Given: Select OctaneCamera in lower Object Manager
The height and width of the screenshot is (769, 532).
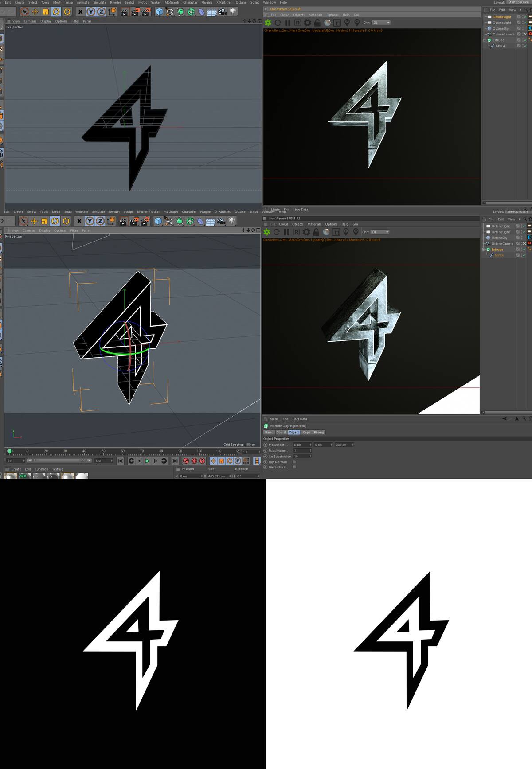Looking at the screenshot, I should [x=502, y=243].
